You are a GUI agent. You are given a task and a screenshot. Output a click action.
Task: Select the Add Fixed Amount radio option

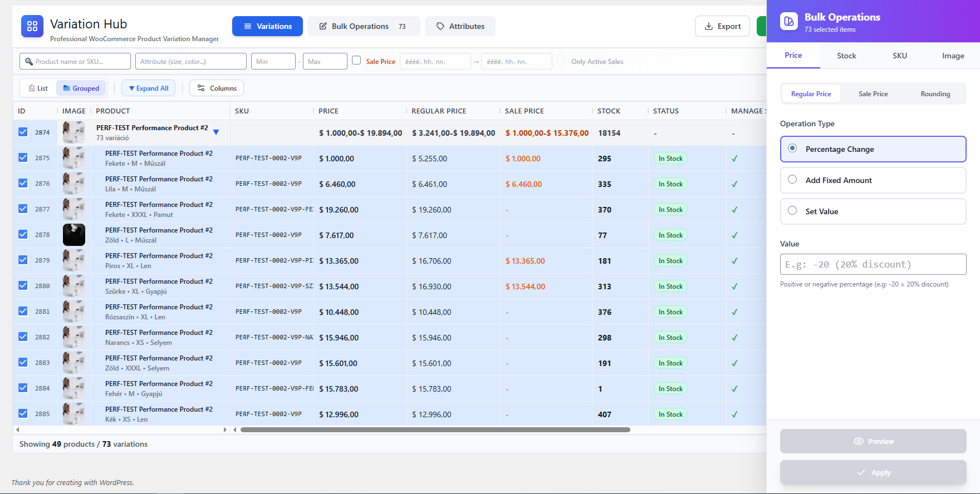(x=792, y=180)
